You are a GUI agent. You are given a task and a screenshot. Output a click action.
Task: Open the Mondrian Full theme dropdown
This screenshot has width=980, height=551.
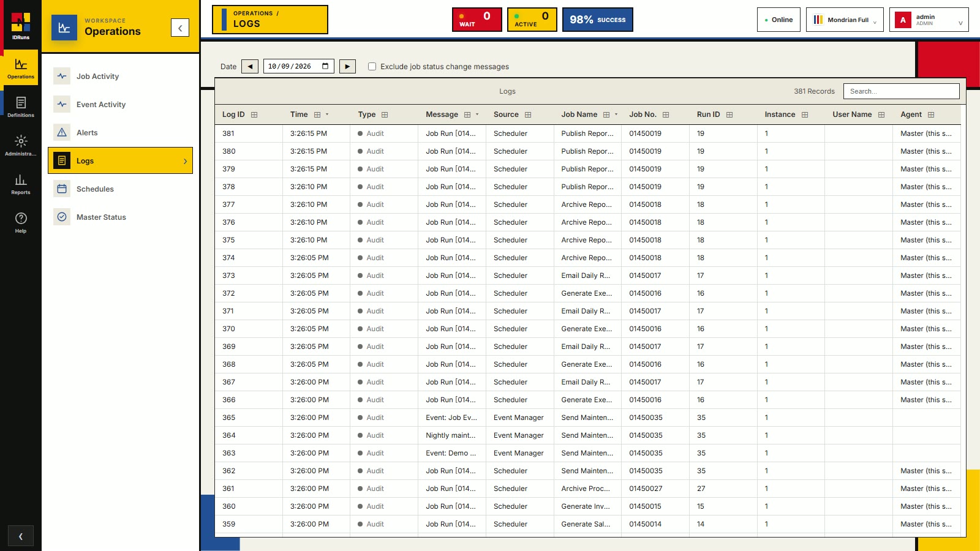pos(845,20)
